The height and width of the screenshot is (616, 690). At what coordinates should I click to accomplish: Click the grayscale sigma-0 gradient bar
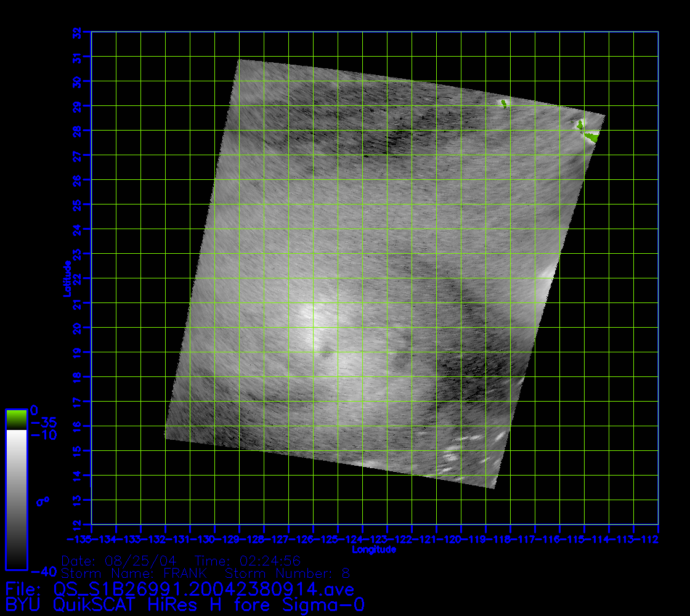tap(16, 499)
